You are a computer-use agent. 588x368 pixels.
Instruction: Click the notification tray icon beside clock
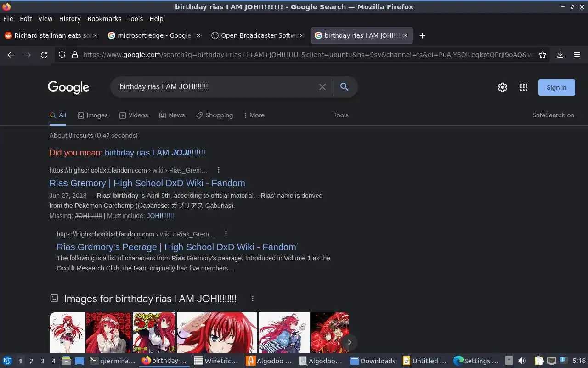click(x=563, y=361)
